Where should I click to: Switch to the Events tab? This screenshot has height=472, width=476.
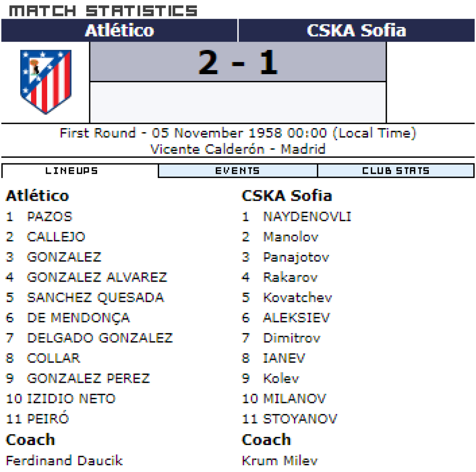click(x=238, y=171)
